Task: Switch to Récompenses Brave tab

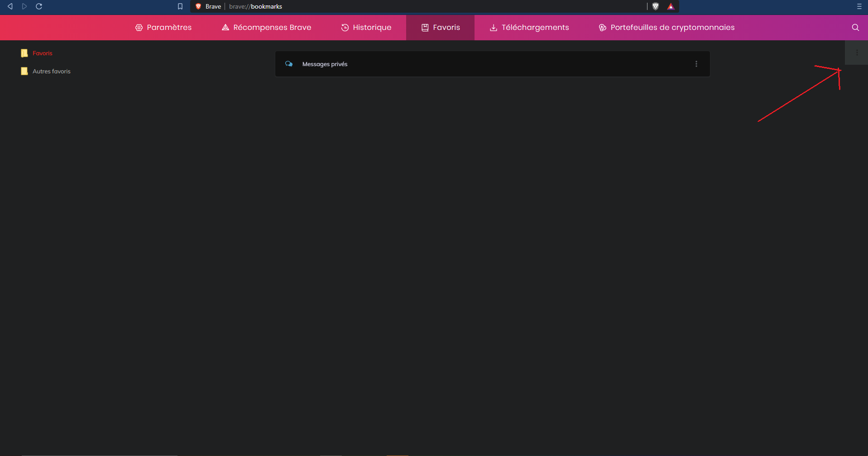Action: coord(266,28)
